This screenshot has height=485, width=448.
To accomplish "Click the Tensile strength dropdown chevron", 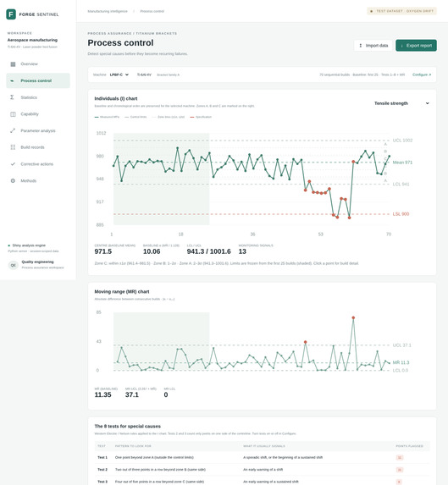I will (x=428, y=103).
